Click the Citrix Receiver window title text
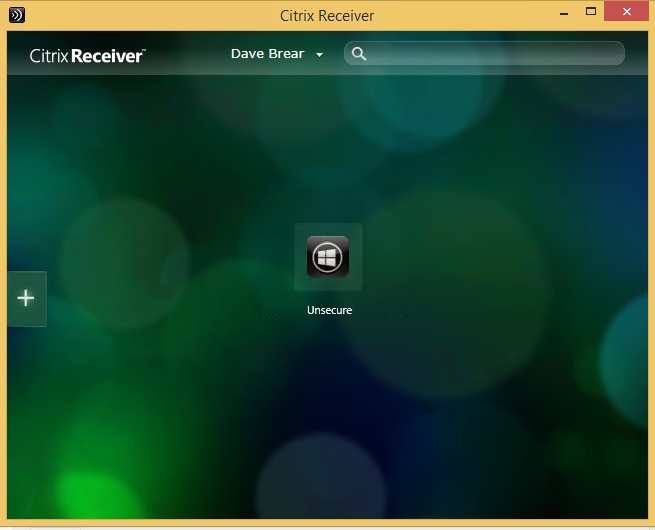 [x=328, y=15]
